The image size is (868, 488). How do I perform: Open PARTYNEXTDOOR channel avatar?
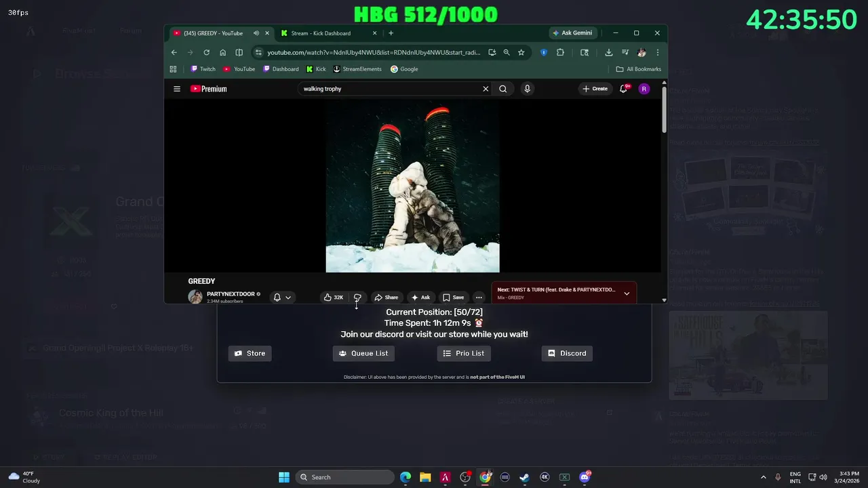[x=195, y=297]
